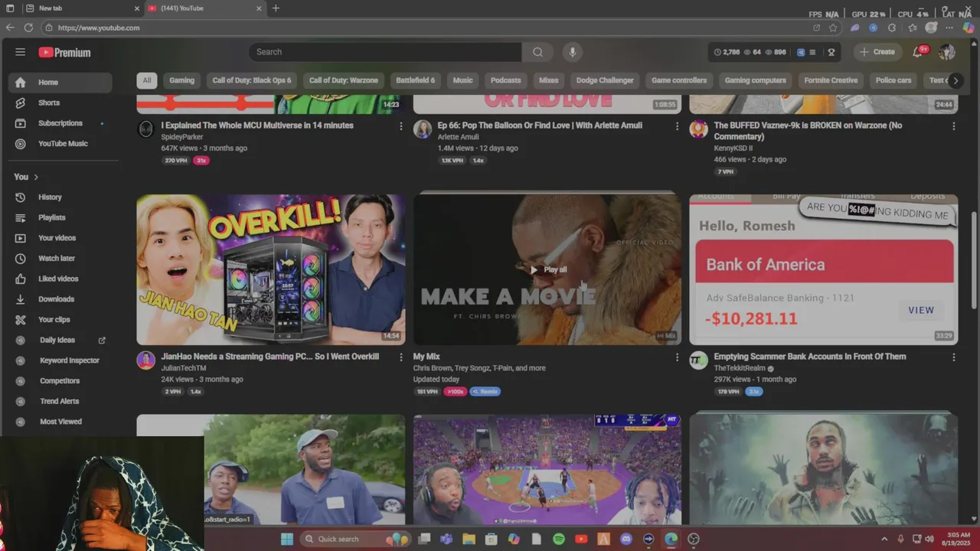Open more options for BUFFED Vaznev-9k video
980x551 pixels.
[x=953, y=126]
